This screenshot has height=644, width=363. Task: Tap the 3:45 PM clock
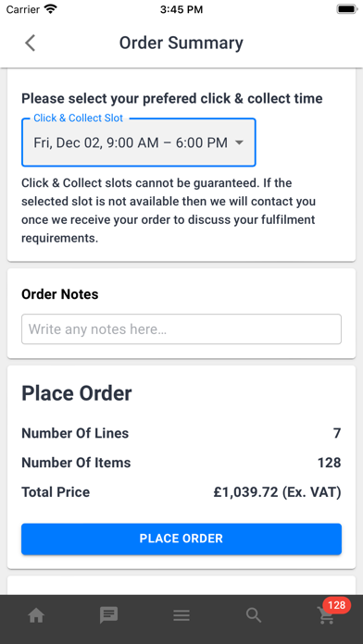[x=181, y=9]
